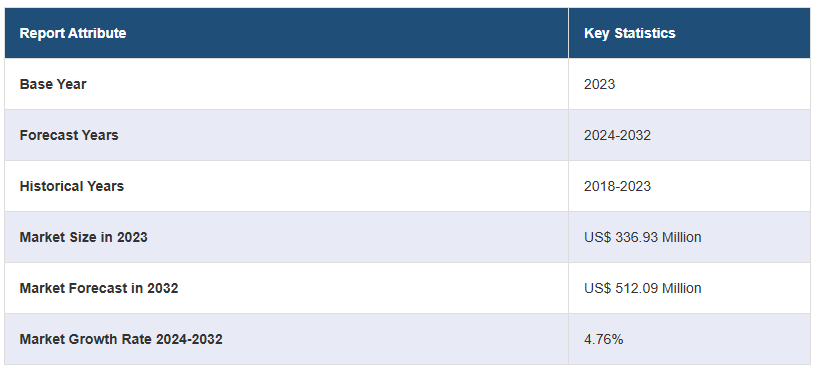818x368 pixels.
Task: Select the Market Size in 2023 label
Action: pyautogui.click(x=83, y=238)
